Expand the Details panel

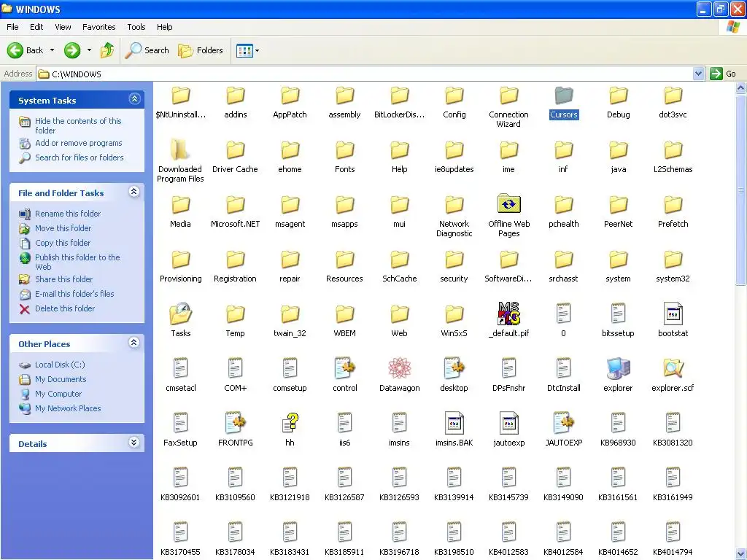pyautogui.click(x=134, y=443)
